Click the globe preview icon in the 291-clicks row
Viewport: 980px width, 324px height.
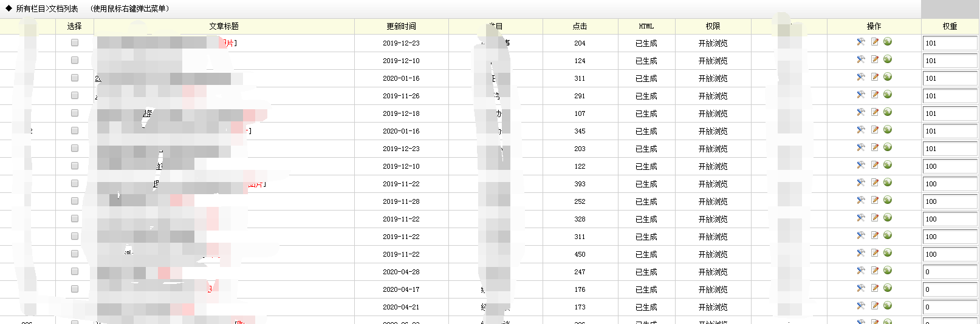888,95
